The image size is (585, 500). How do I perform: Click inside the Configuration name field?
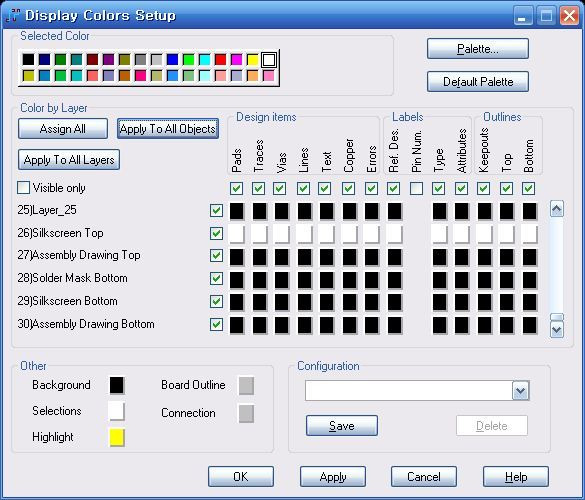click(x=409, y=391)
